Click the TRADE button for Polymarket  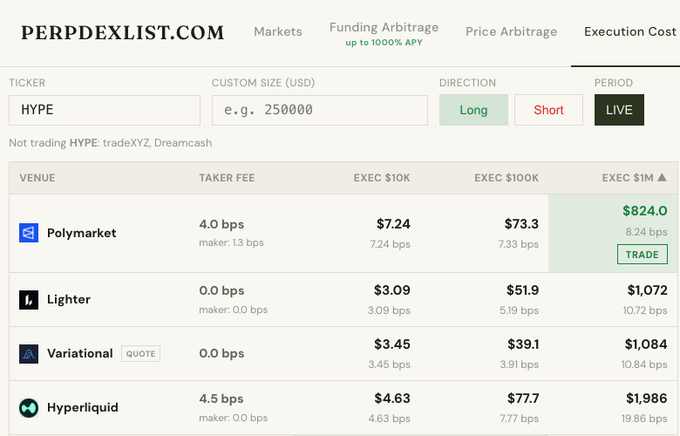(642, 254)
